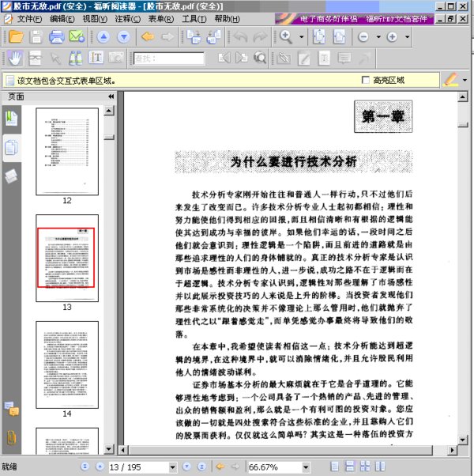Switch to continuous facing layout icon
The image size is (474, 476).
pyautogui.click(x=365, y=467)
